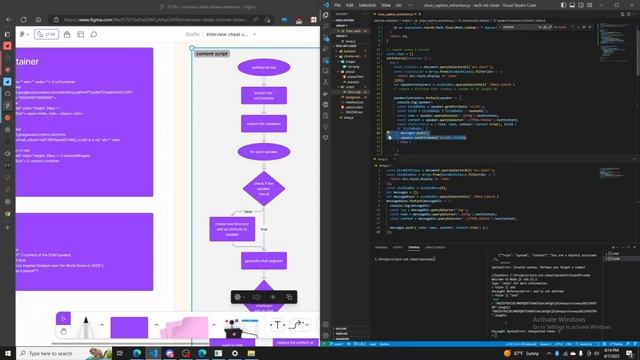Screen dimensions: 640x360
Task: Open VS Code Selection menu
Action: (367, 5)
